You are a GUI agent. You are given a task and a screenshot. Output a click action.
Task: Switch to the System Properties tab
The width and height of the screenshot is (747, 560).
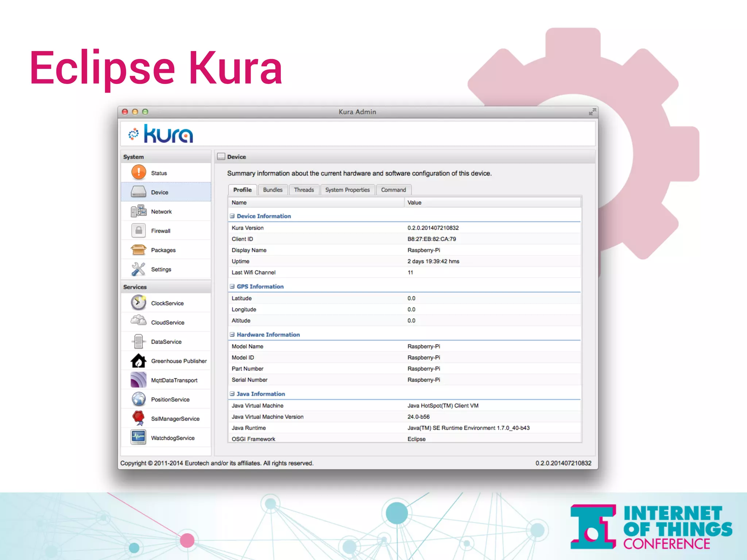tap(347, 190)
